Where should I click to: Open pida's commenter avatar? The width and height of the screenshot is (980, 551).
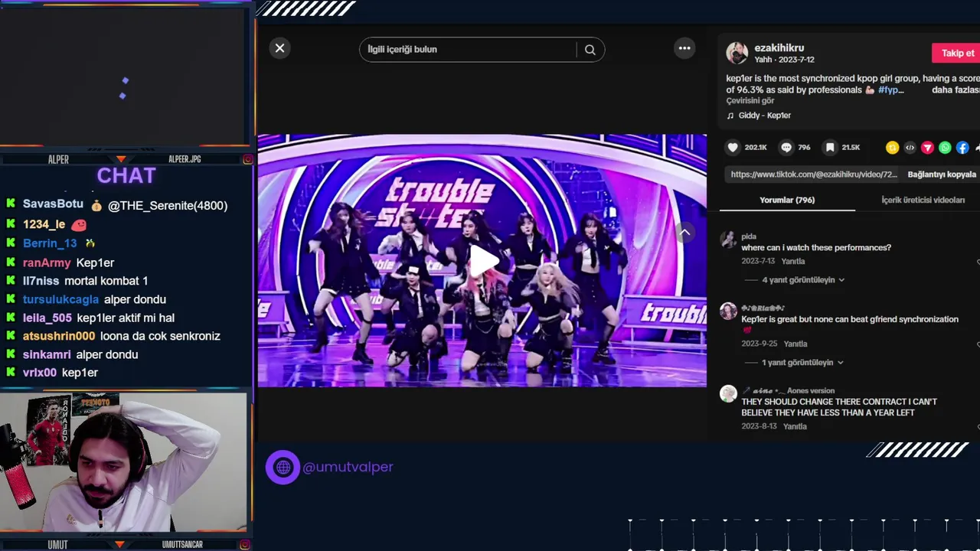[x=728, y=240]
